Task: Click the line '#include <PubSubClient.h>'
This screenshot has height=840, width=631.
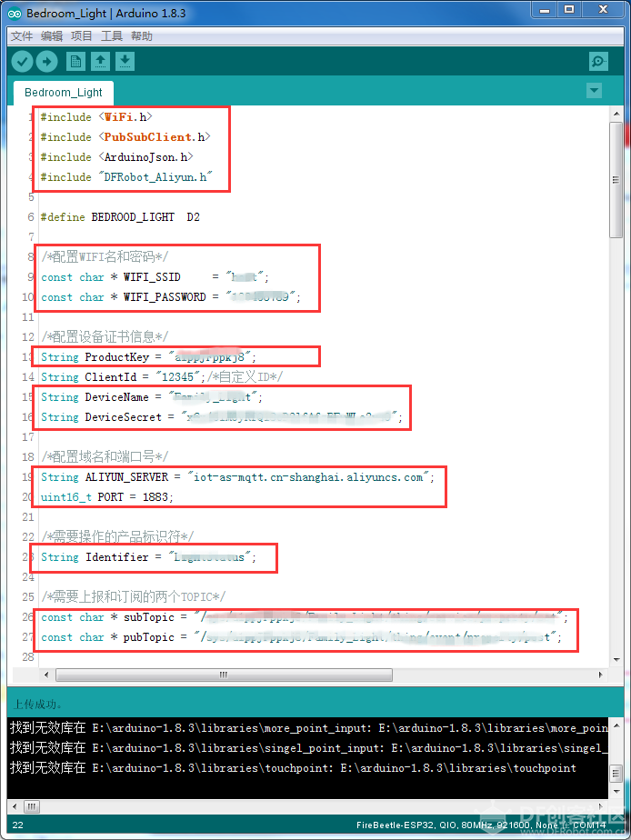Action: click(125, 137)
